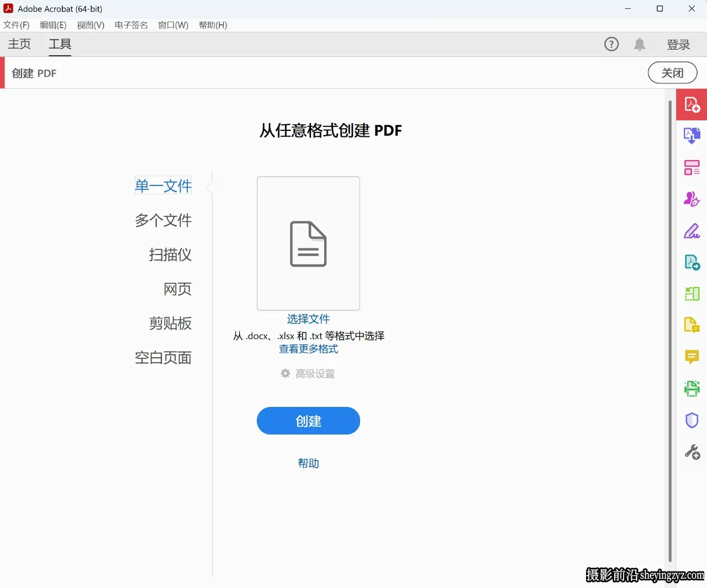
Task: Open the green Compress PDF icon
Action: pos(692,294)
